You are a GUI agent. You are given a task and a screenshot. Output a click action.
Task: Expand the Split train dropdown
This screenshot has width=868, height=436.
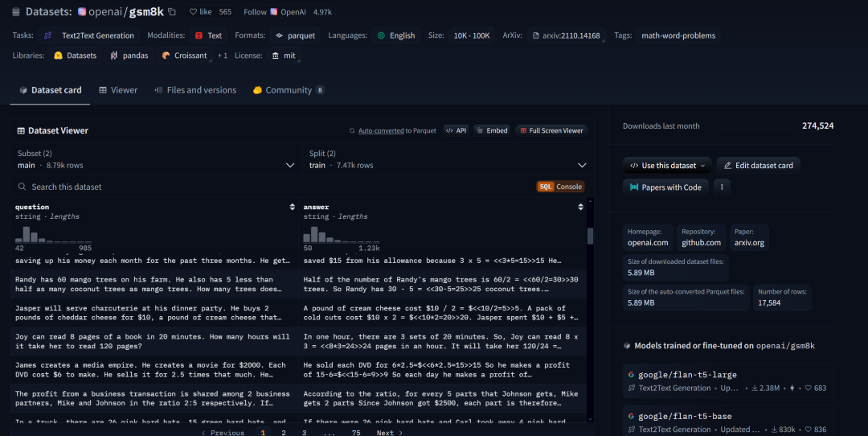point(448,159)
